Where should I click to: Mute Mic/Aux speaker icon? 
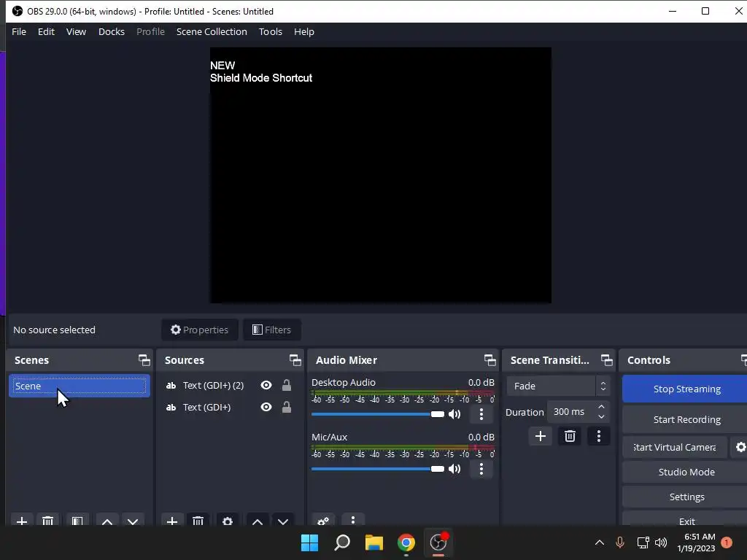[455, 469]
